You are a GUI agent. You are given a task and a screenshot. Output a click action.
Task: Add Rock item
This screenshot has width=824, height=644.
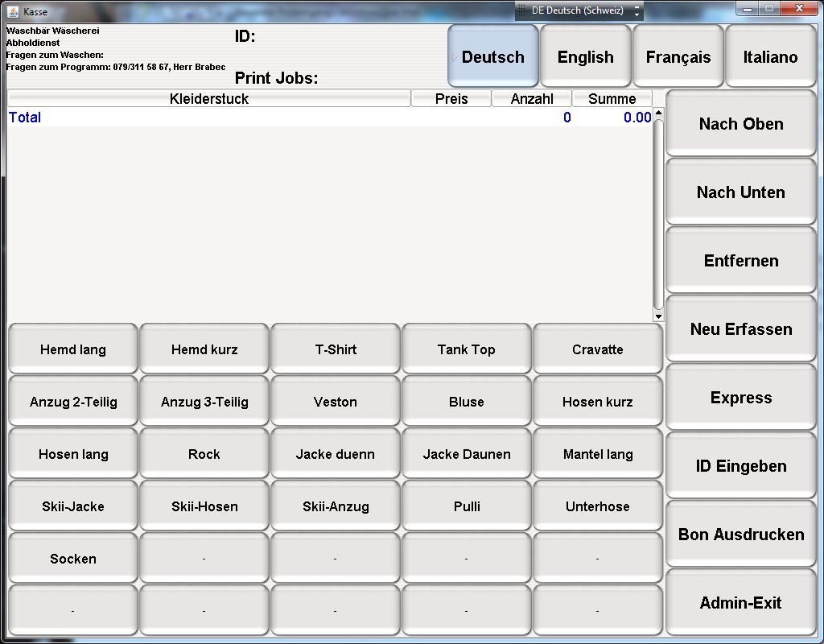pos(204,454)
